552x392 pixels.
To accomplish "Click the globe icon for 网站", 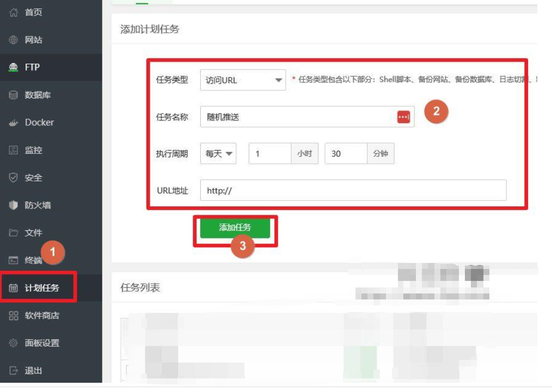I will (x=14, y=40).
